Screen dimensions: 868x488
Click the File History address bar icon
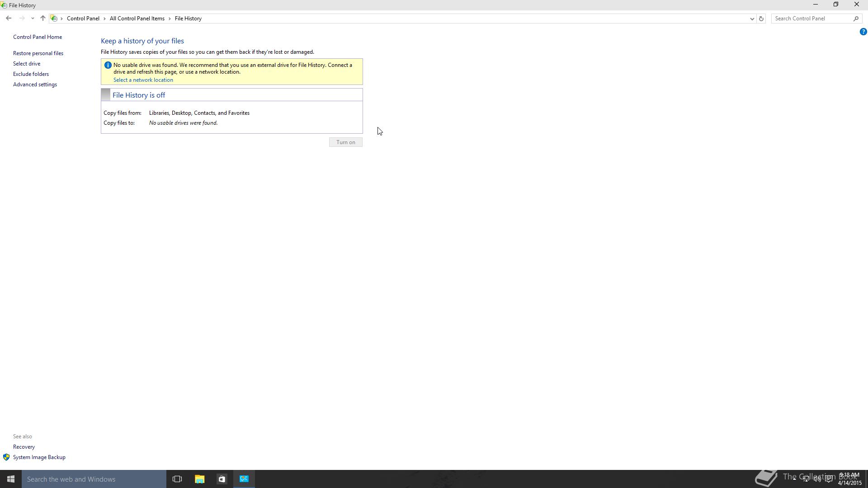point(54,19)
